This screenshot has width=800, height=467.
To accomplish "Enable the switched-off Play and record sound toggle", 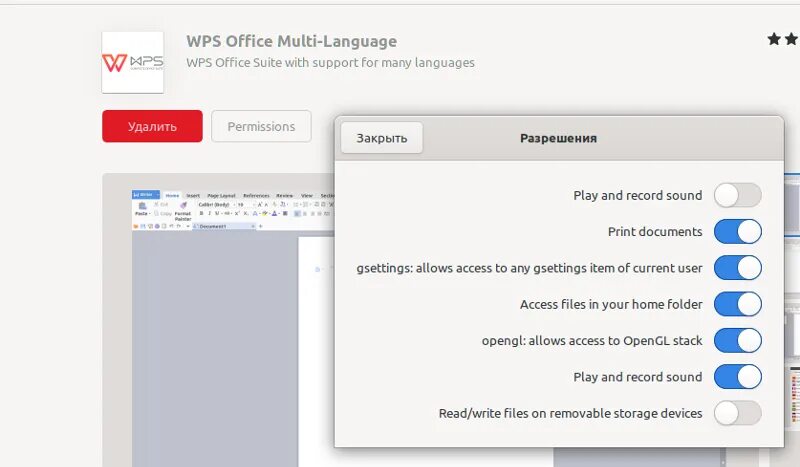I will [738, 195].
